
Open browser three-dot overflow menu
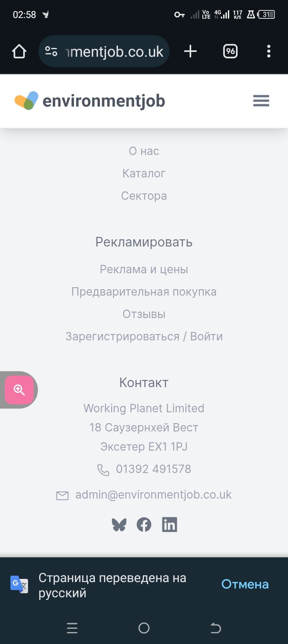269,51
